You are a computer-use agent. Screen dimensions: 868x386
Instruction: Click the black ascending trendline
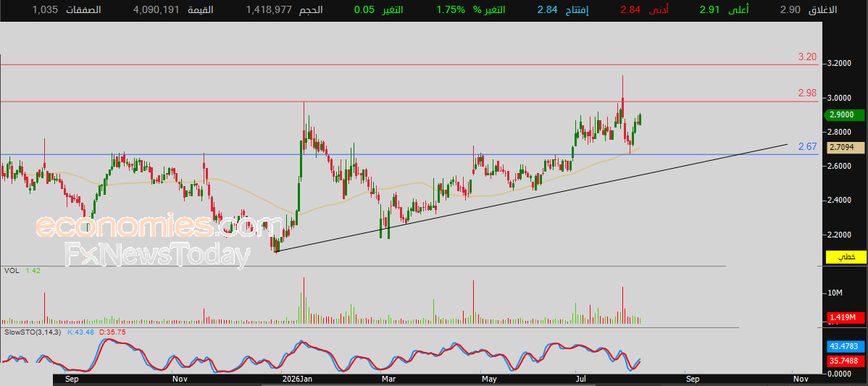(531, 198)
